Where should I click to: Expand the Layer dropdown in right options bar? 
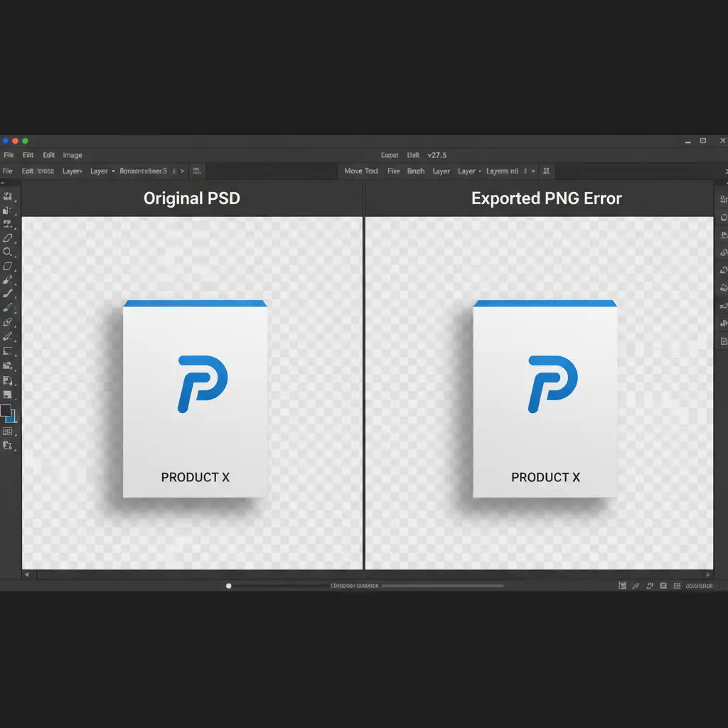pyautogui.click(x=469, y=171)
